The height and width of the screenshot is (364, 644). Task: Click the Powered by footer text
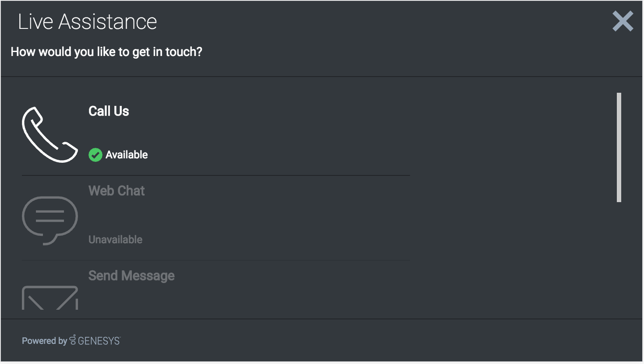(x=44, y=341)
